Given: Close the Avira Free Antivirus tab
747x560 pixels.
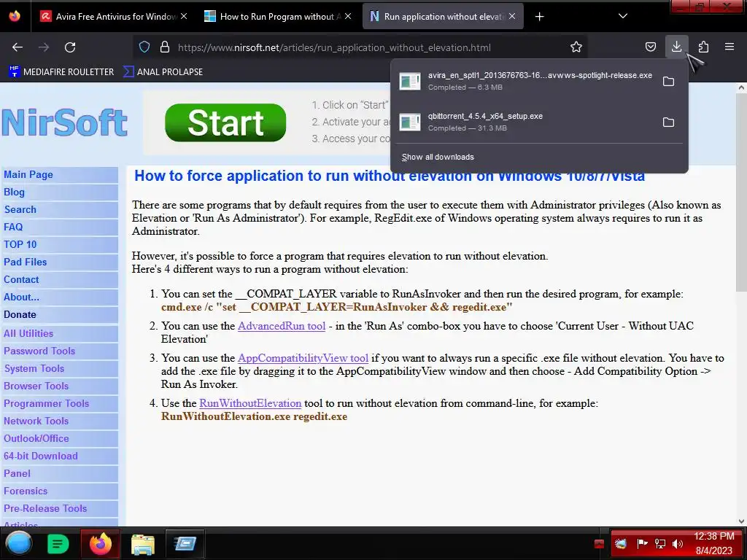Looking at the screenshot, I should [184, 16].
